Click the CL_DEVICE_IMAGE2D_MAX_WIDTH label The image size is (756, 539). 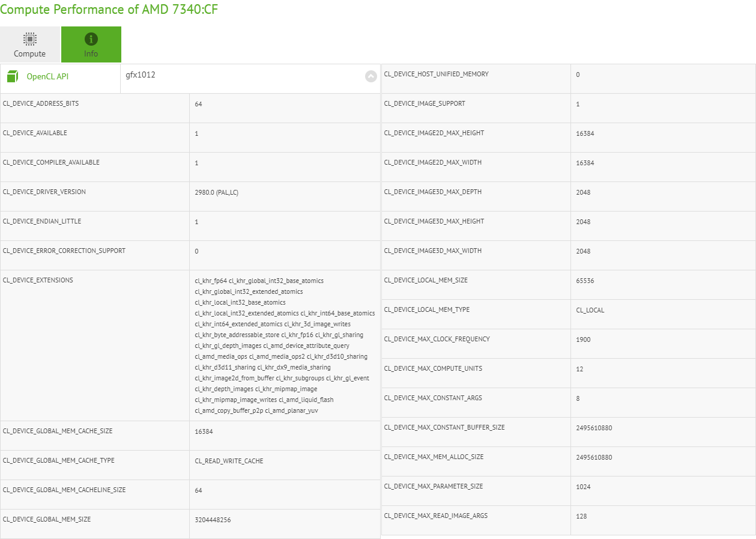point(433,162)
